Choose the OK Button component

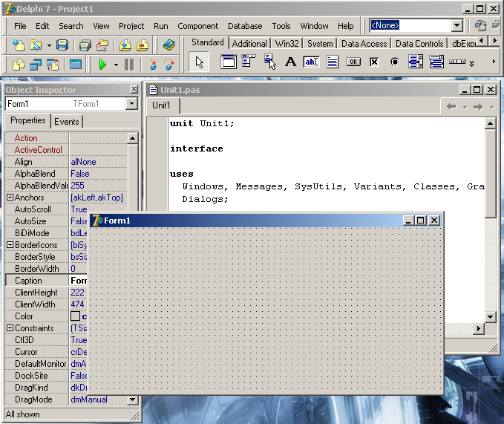[353, 62]
